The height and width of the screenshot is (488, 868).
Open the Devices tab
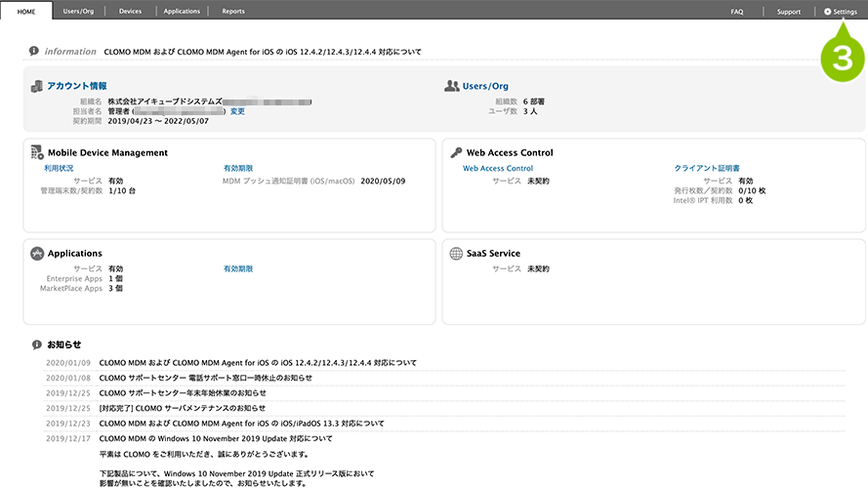point(130,11)
